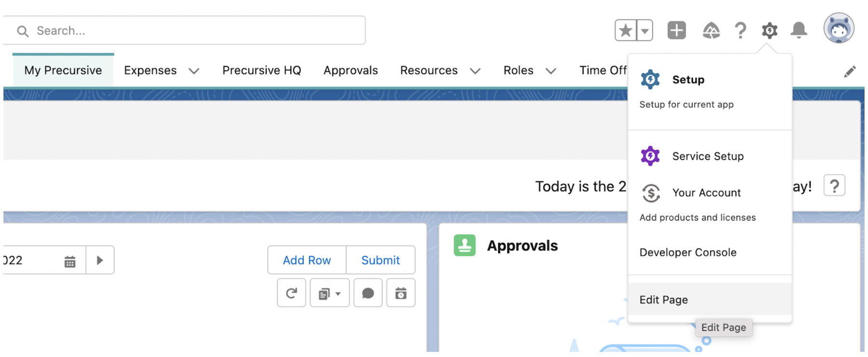Open the user avatar profile menu
This screenshot has width=868, height=357.
839,28
